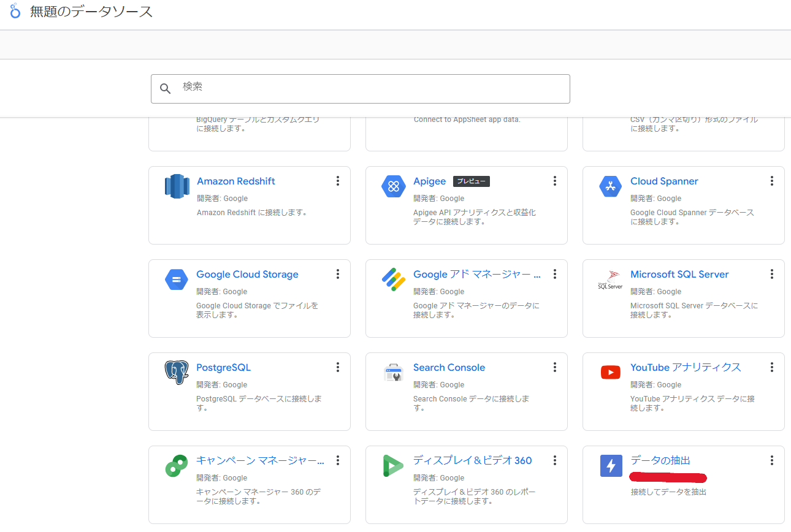The height and width of the screenshot is (532, 791).
Task: Open more options for Cloud Spanner
Action: (771, 181)
